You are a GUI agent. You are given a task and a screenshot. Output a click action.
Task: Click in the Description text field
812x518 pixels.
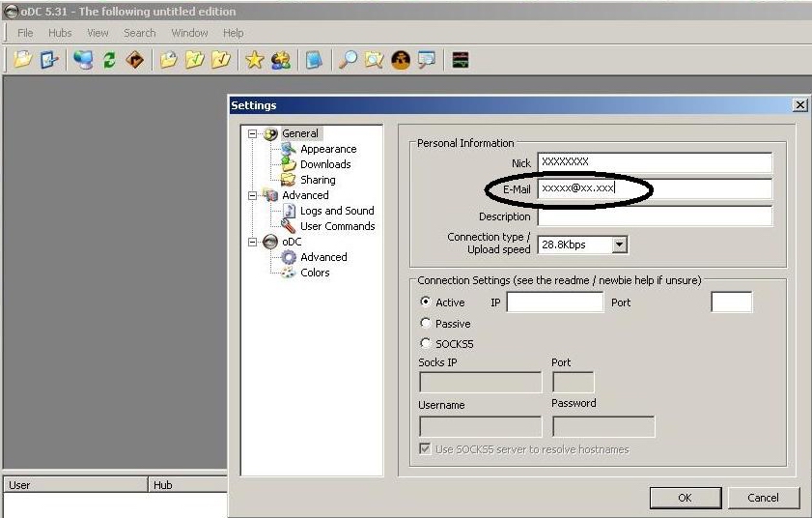(x=655, y=216)
